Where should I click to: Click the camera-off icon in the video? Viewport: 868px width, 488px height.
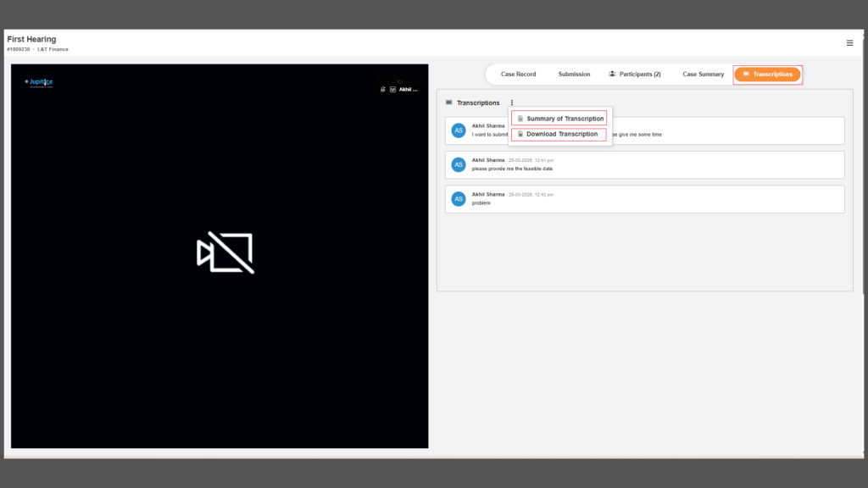(225, 253)
